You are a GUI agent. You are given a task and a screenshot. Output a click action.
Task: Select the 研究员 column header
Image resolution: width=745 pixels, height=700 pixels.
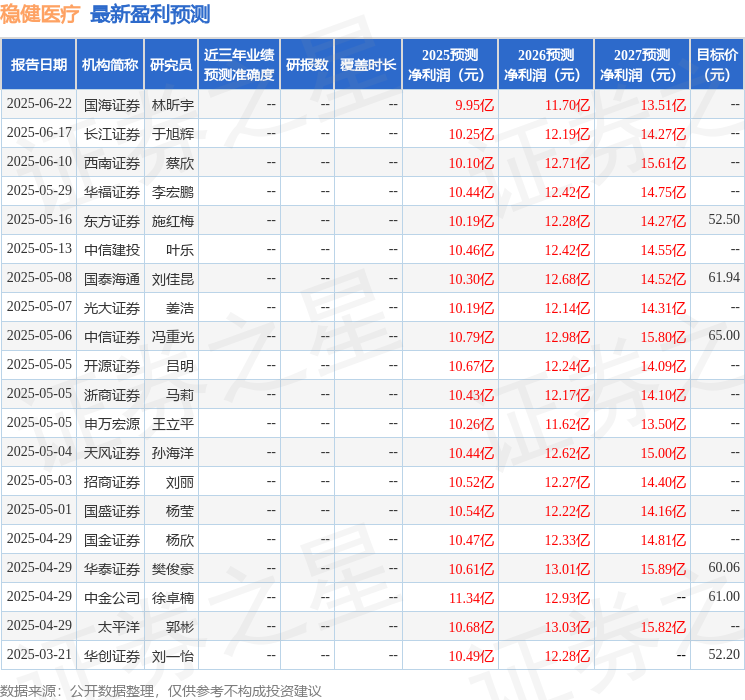coord(171,65)
